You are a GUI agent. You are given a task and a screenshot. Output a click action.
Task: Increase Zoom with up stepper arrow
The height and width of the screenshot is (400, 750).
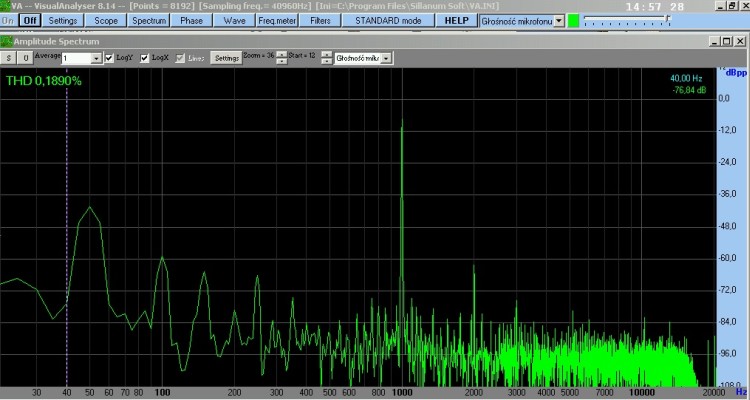(x=282, y=55)
